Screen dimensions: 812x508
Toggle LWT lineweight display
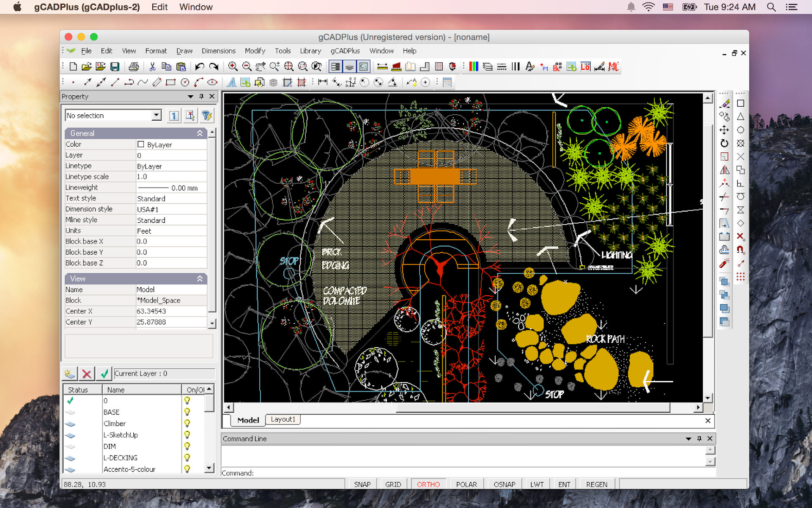[537, 484]
